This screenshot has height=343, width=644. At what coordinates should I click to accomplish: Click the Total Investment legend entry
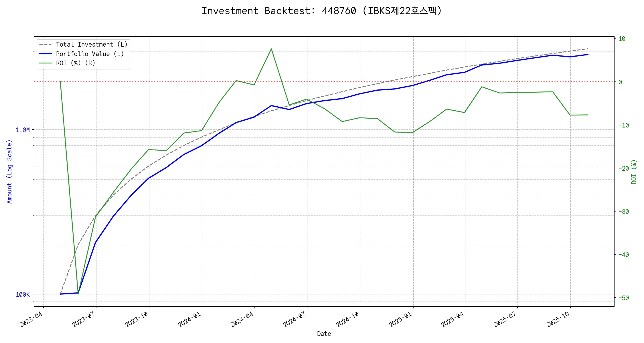(x=92, y=45)
